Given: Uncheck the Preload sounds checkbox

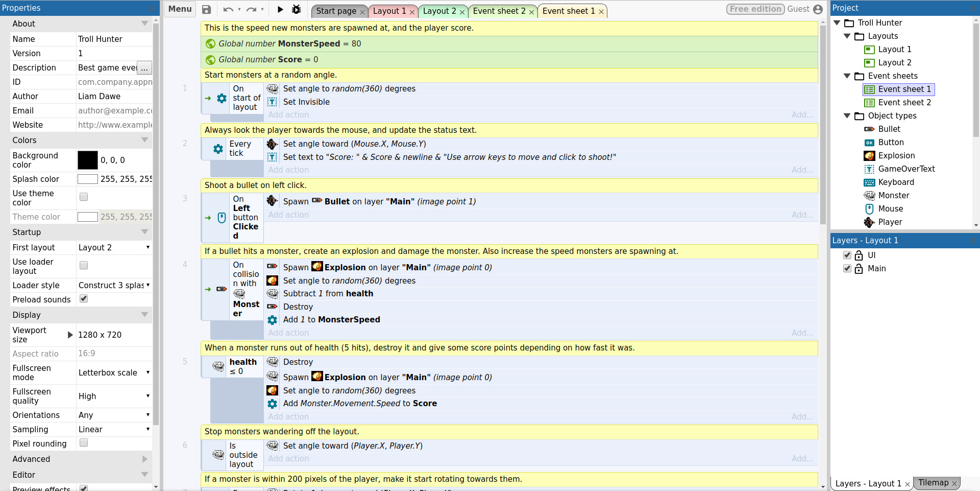Looking at the screenshot, I should tap(84, 299).
